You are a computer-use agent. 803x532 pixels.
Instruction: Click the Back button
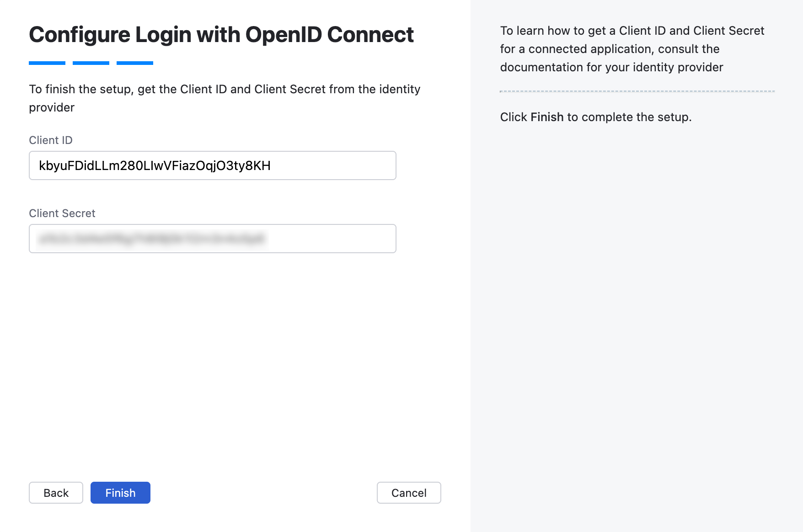[x=55, y=493]
